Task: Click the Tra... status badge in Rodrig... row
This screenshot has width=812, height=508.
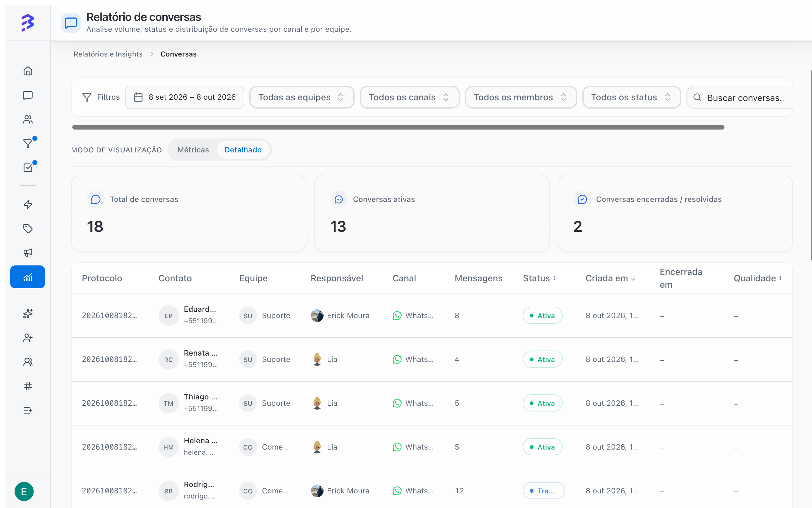Action: (x=544, y=491)
